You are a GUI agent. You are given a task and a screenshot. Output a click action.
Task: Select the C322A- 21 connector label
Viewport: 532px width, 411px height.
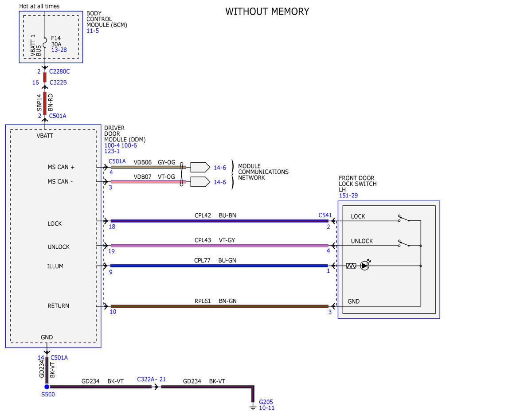(x=151, y=380)
